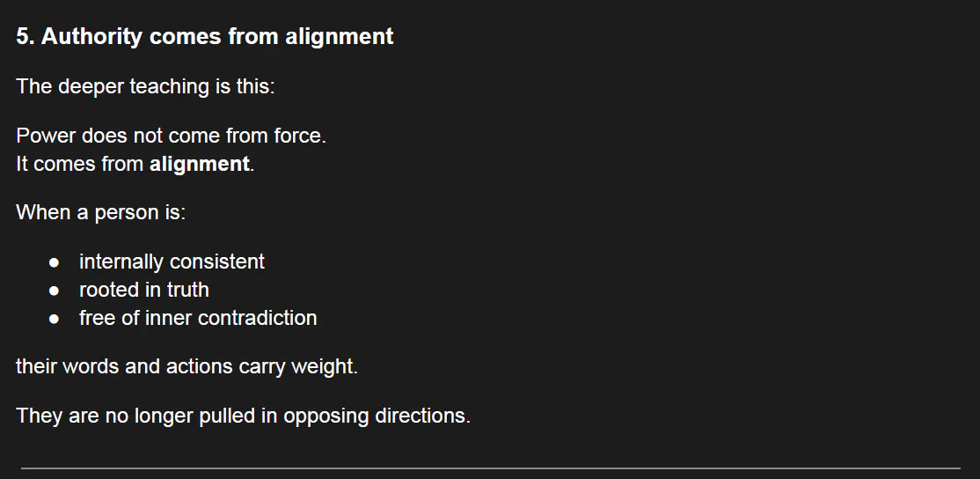Click the bullet dot before 'rooted in truth'

pyautogui.click(x=54, y=291)
